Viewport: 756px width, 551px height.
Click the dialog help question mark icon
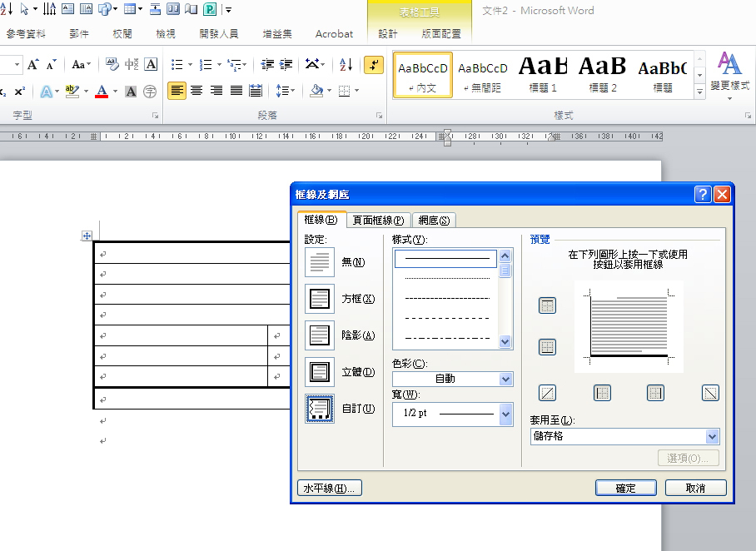[703, 194]
